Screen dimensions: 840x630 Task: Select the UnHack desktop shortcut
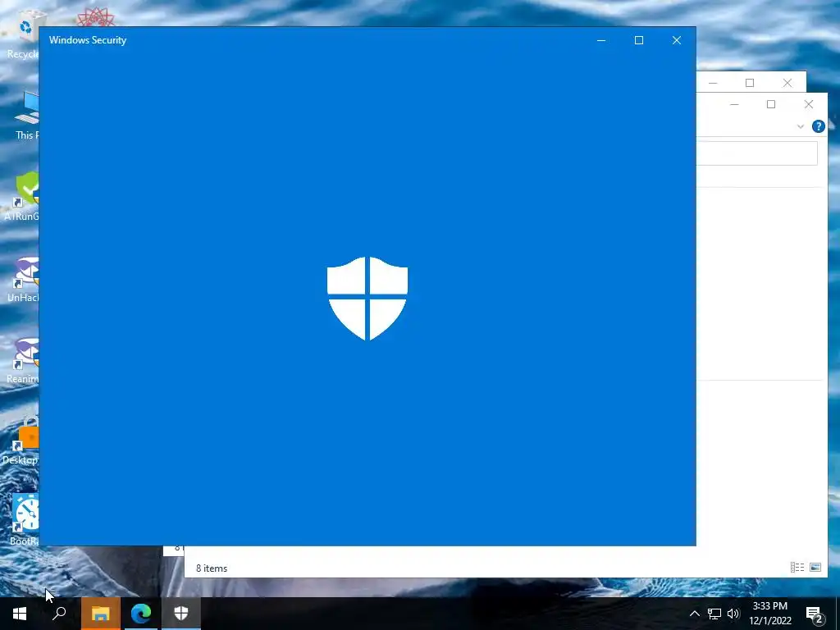click(x=24, y=279)
